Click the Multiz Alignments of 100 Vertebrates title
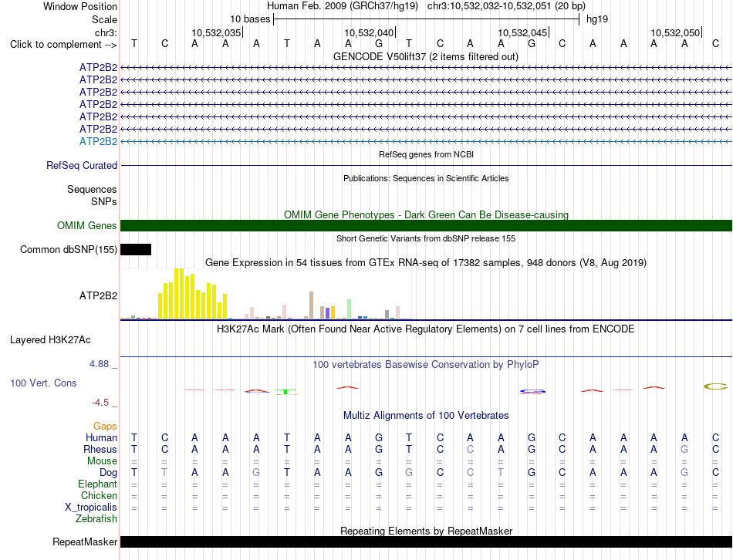733x560 pixels. [x=426, y=415]
